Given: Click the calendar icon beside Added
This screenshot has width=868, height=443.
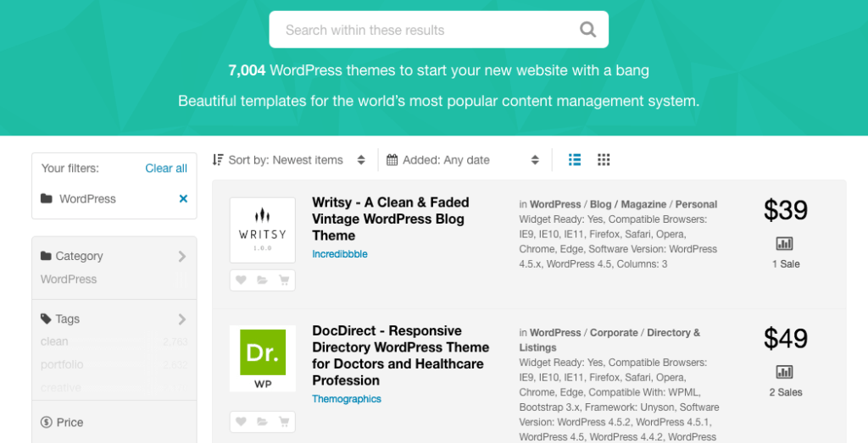Looking at the screenshot, I should [x=392, y=160].
